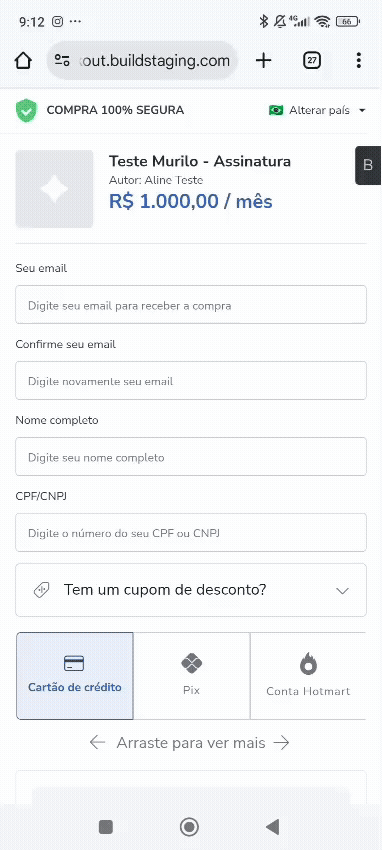Open the tab switcher showing 27 tabs
This screenshot has width=382, height=850.
312,60
